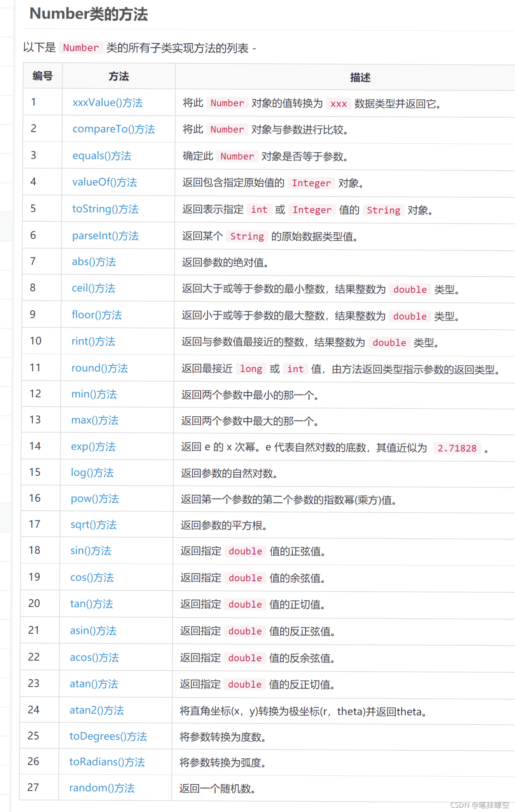Open the min()方法 link
The height and width of the screenshot is (812, 515).
point(94,394)
